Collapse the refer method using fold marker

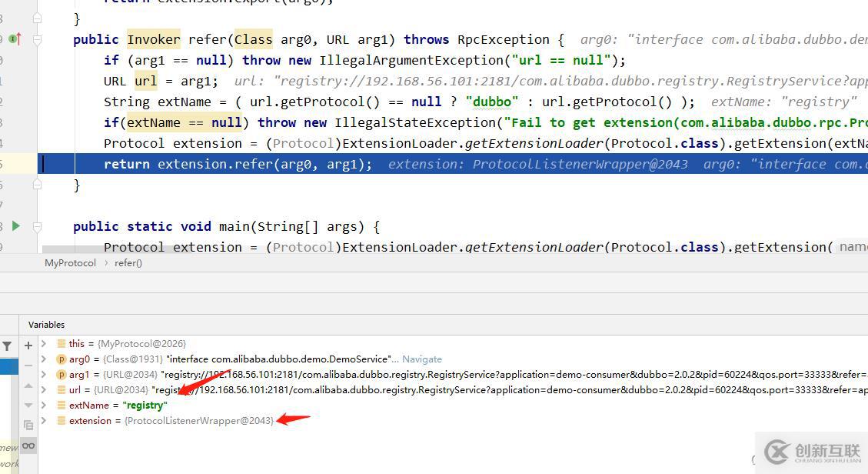(38, 39)
